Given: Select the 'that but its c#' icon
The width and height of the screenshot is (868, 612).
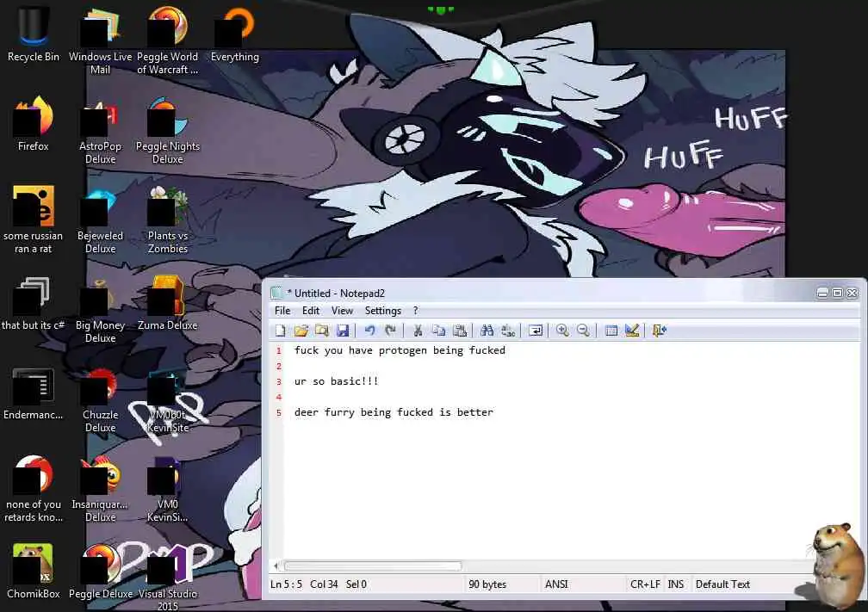Looking at the screenshot, I should [34, 303].
